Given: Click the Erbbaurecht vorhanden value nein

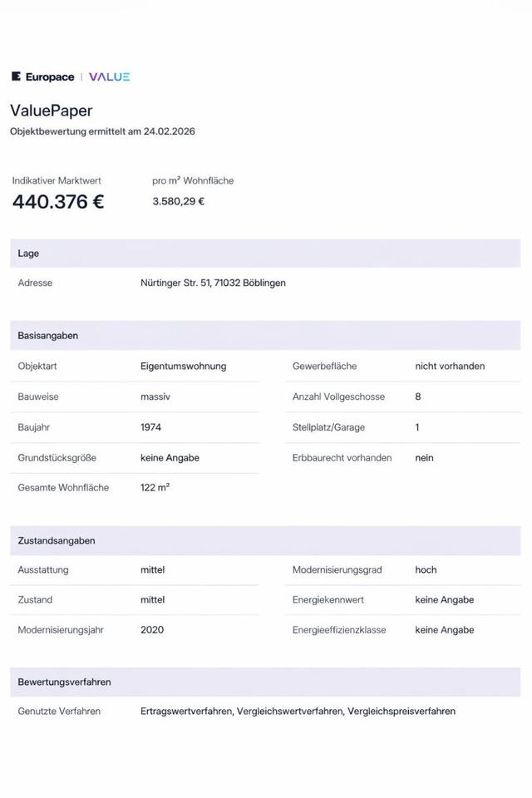Looking at the screenshot, I should click(x=424, y=458).
